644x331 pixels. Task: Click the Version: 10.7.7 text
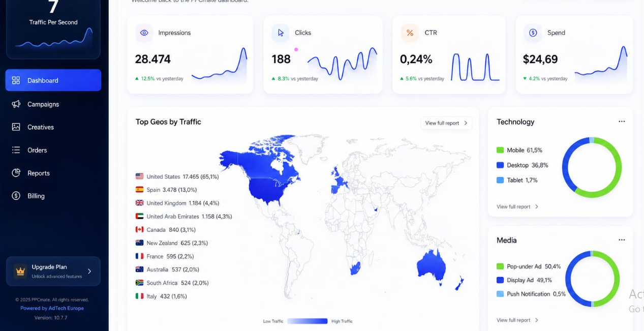pyautogui.click(x=51, y=318)
